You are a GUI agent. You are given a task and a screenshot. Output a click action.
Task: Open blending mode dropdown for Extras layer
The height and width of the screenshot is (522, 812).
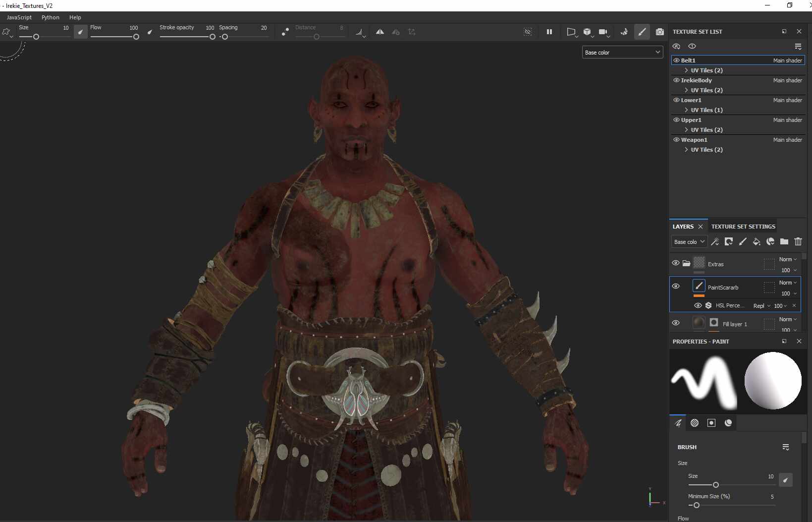788,259
